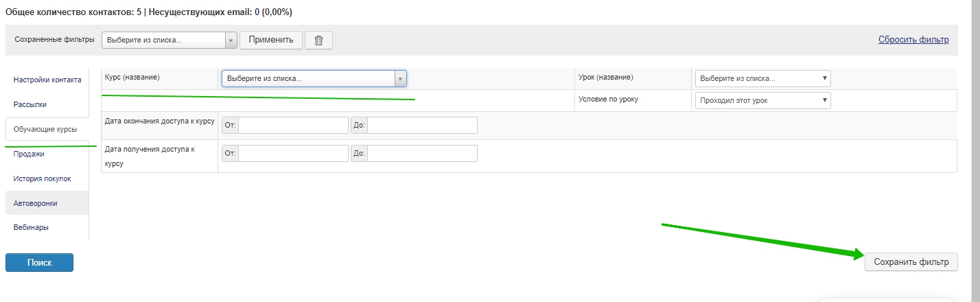Open the Условие по уроку dropdown

pyautogui.click(x=762, y=101)
